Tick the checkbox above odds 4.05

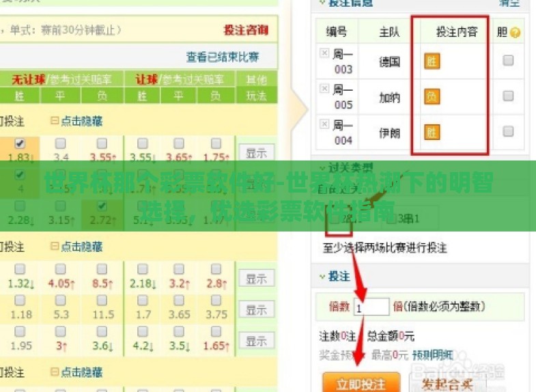pos(61,269)
